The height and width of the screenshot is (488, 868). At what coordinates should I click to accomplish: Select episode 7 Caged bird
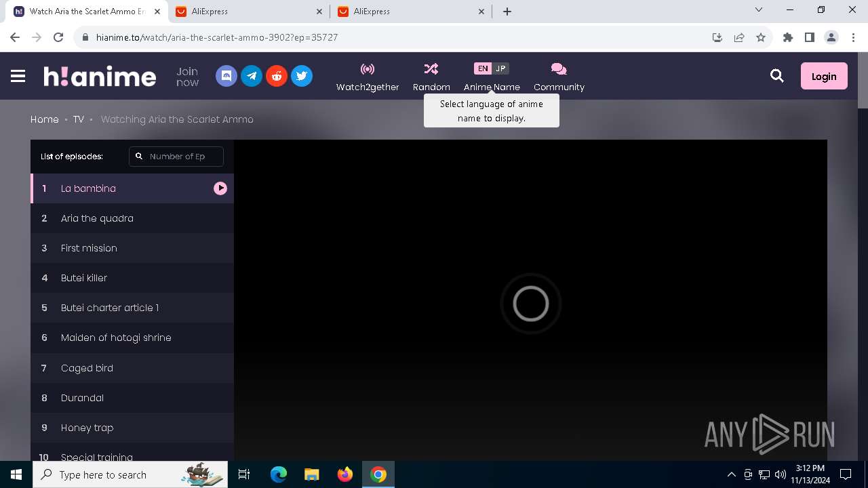click(132, 368)
